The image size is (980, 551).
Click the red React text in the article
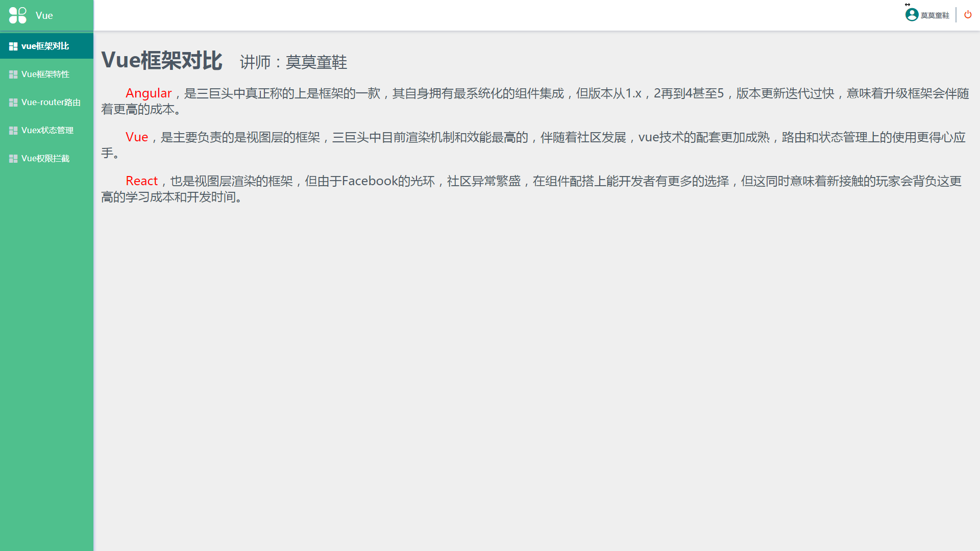click(142, 181)
